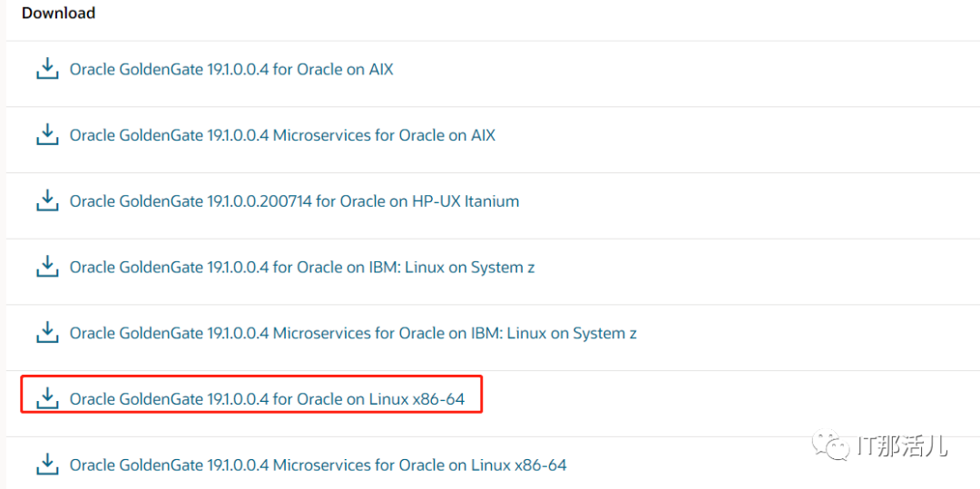Image resolution: width=980 pixels, height=489 pixels.
Task: Click download icon for Oracle on Linux x86-64
Action: [x=46, y=398]
